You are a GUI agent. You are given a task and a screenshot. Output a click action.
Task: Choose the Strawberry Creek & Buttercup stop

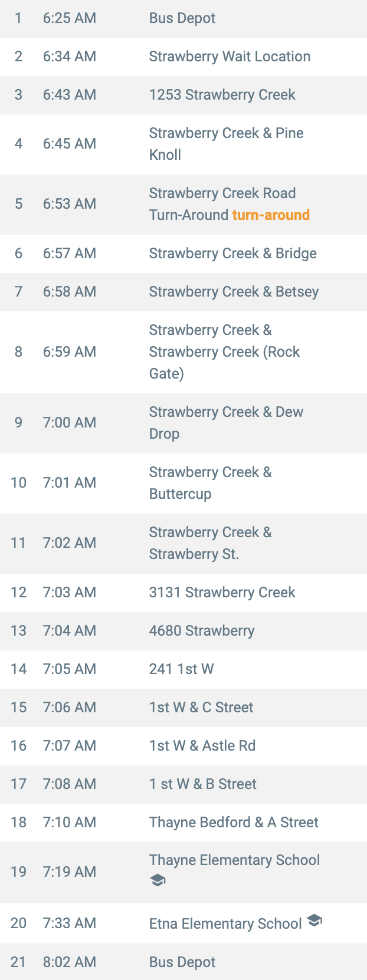pyautogui.click(x=183, y=484)
